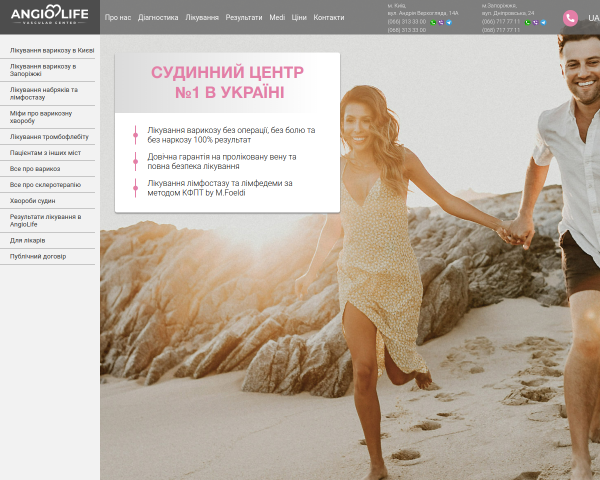Open Viber icon for the Kyiv number
This screenshot has height=480, width=600.
441,22
